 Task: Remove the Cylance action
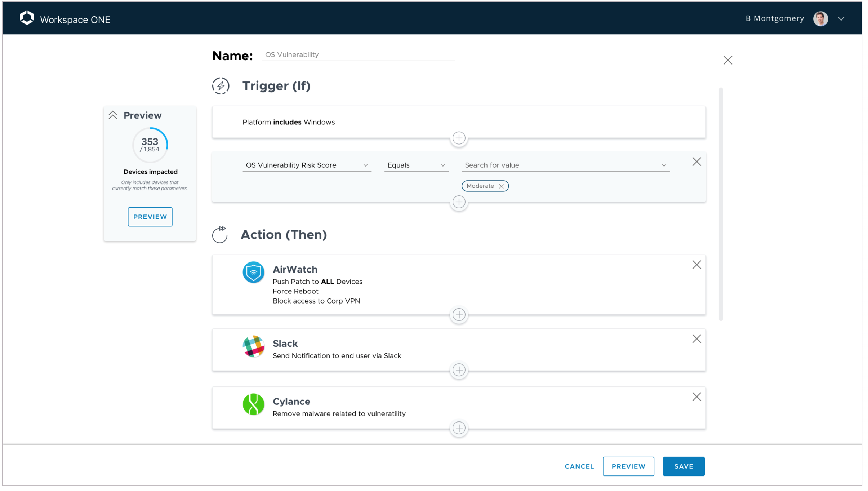(696, 397)
